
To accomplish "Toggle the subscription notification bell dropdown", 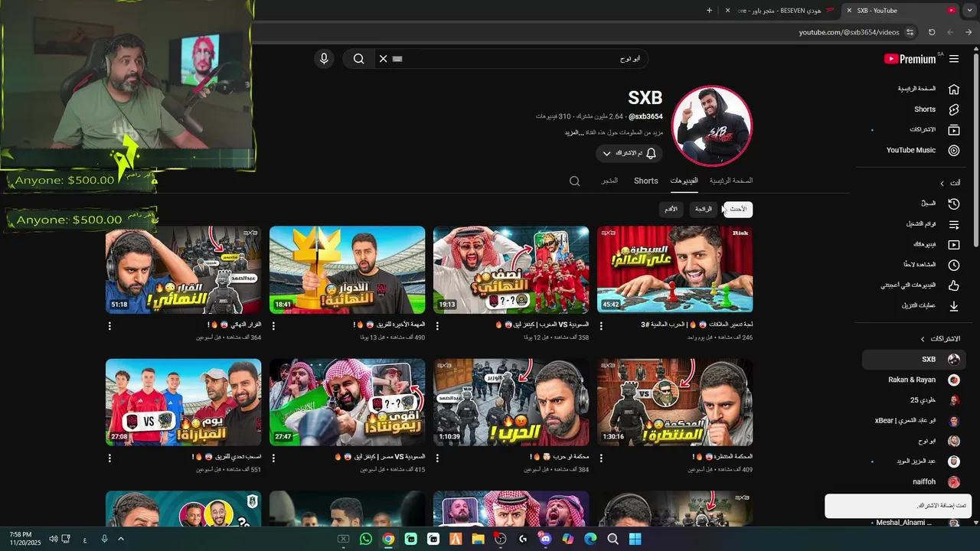I will (629, 153).
